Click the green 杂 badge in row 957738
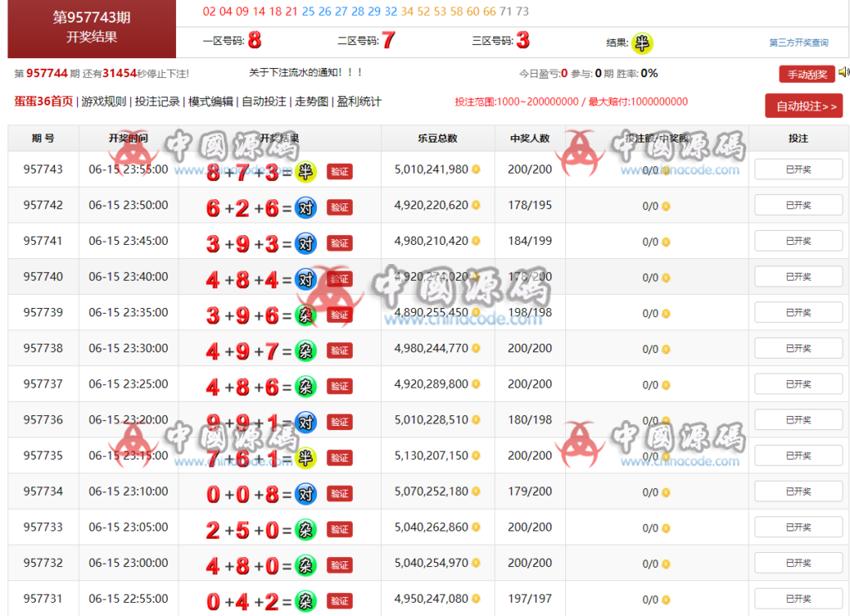This screenshot has height=616, width=850. tap(305, 350)
